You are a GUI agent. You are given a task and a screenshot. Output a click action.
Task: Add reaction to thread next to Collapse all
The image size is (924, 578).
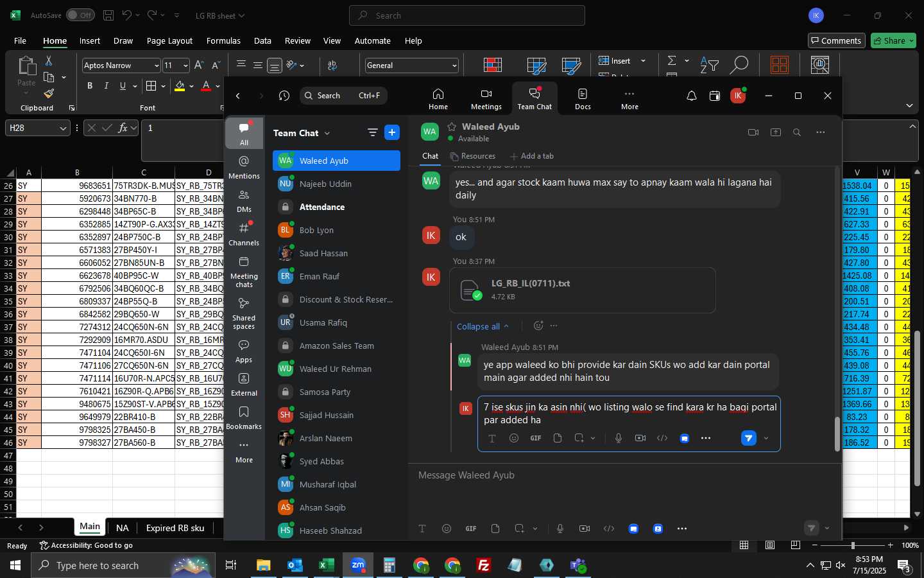pyautogui.click(x=538, y=326)
